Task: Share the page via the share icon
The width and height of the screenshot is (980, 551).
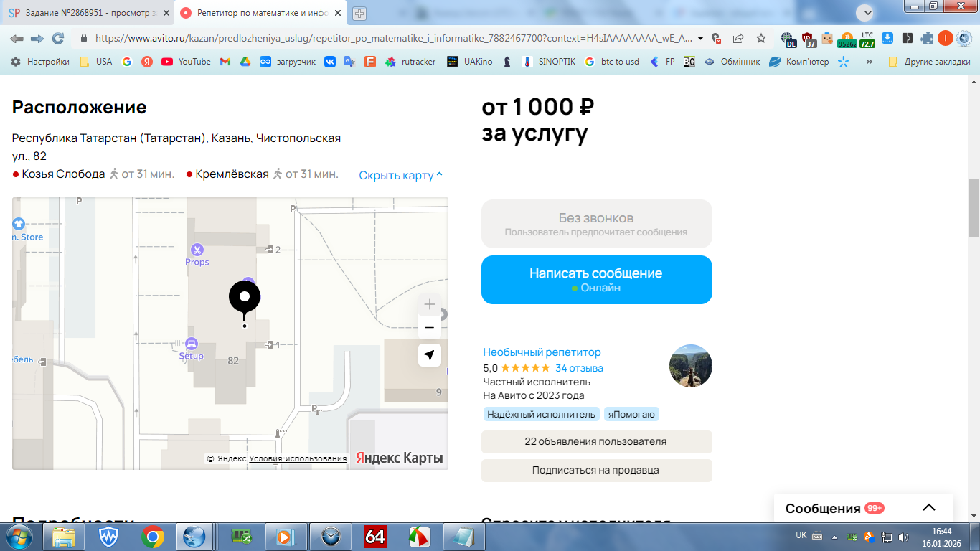Action: [738, 39]
